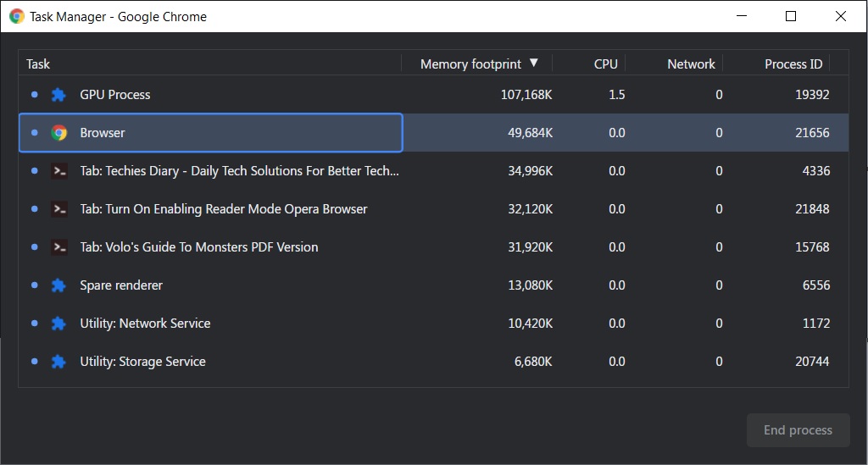Click the Chrome logo in the title bar
The width and height of the screenshot is (868, 465).
coord(17,17)
